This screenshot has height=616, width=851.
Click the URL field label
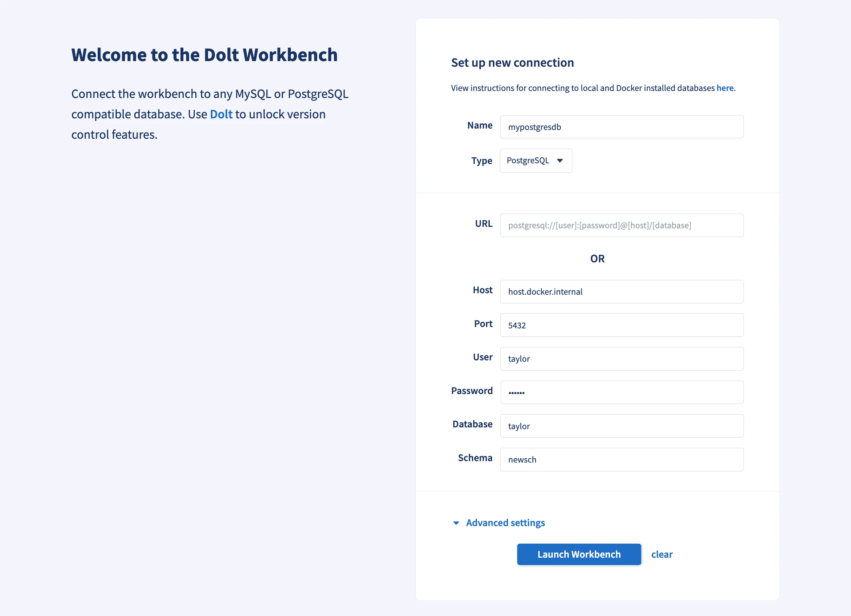coord(483,224)
